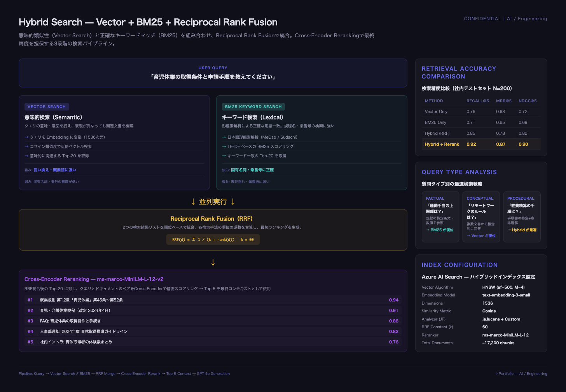This screenshot has width=566, height=392.
Task: Click the 0.94 score of the top result
Action: [x=393, y=300]
